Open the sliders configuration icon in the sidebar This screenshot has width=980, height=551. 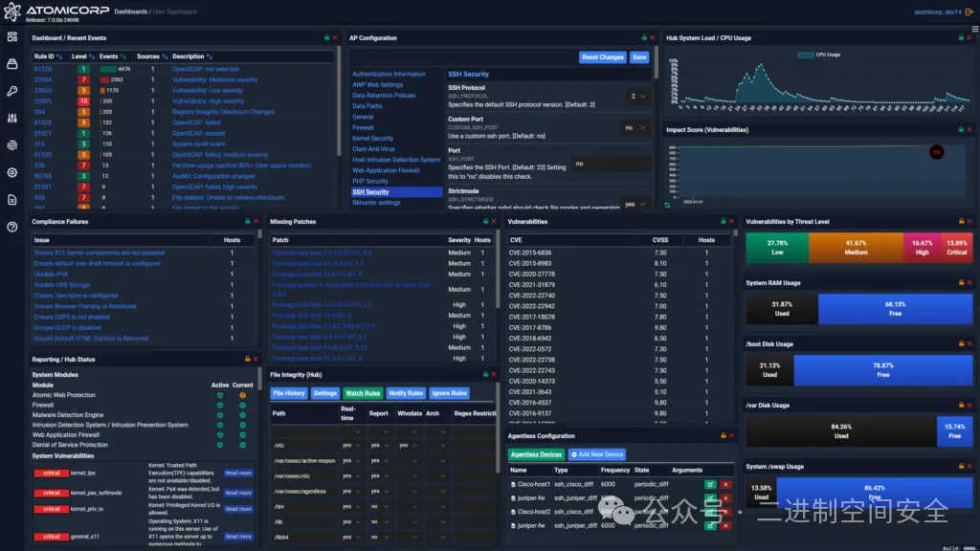[11, 119]
